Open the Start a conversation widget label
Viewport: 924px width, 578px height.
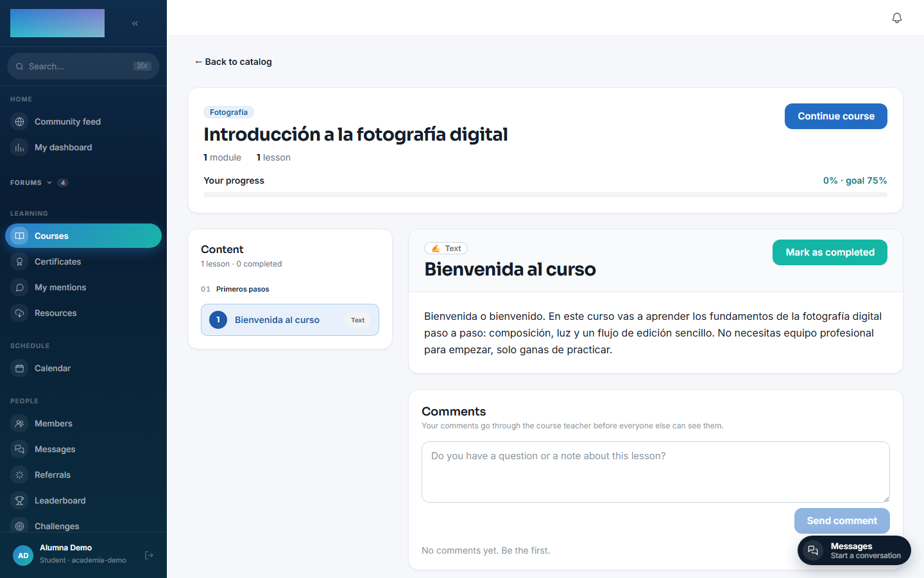[866, 556]
